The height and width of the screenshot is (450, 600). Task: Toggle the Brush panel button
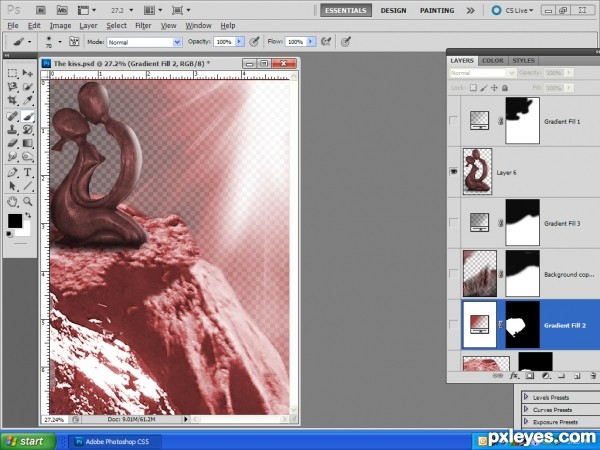tap(74, 41)
